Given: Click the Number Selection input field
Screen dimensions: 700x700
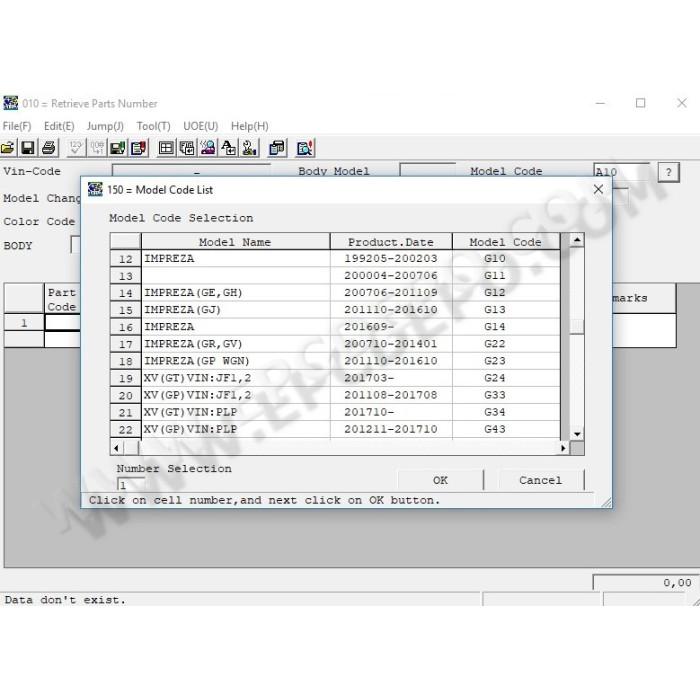Looking at the screenshot, I should click(x=131, y=484).
